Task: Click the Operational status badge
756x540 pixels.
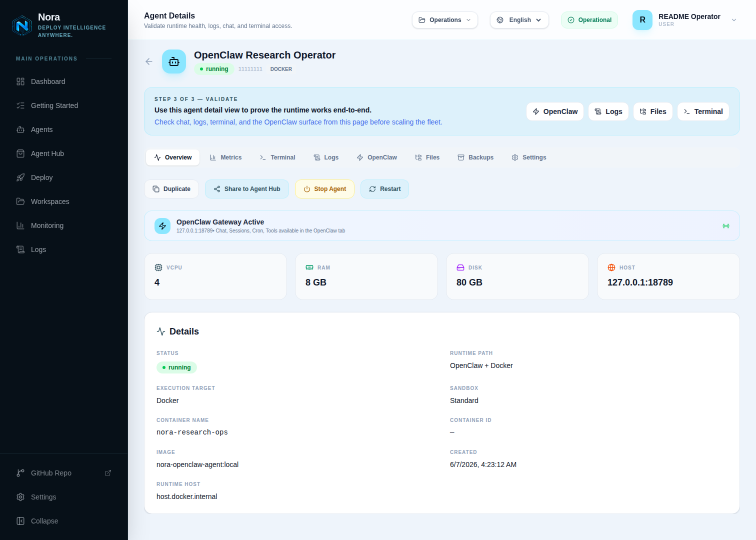Action: 589,20
